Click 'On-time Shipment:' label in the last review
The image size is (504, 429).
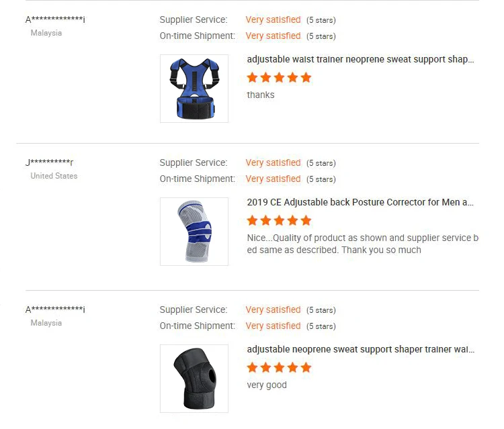pos(197,326)
